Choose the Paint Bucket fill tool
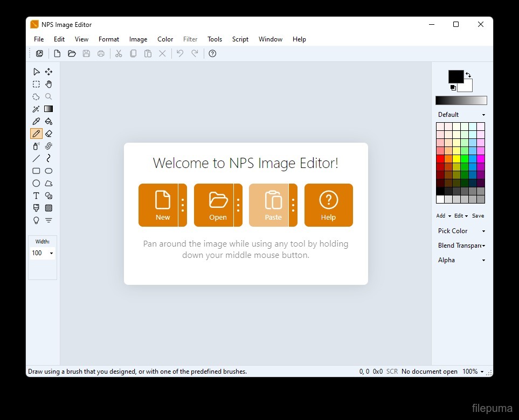This screenshot has width=519, height=420. pyautogui.click(x=49, y=121)
